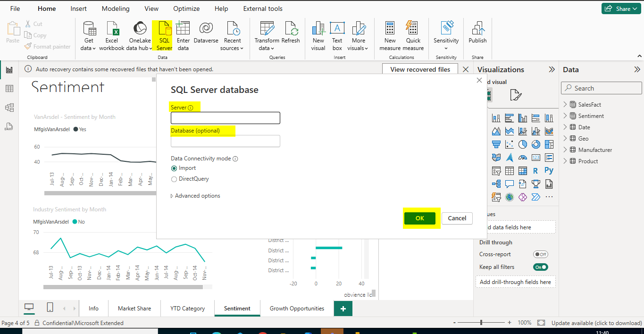Expand the Product table
Screen dimensions: 644x334
(565, 161)
